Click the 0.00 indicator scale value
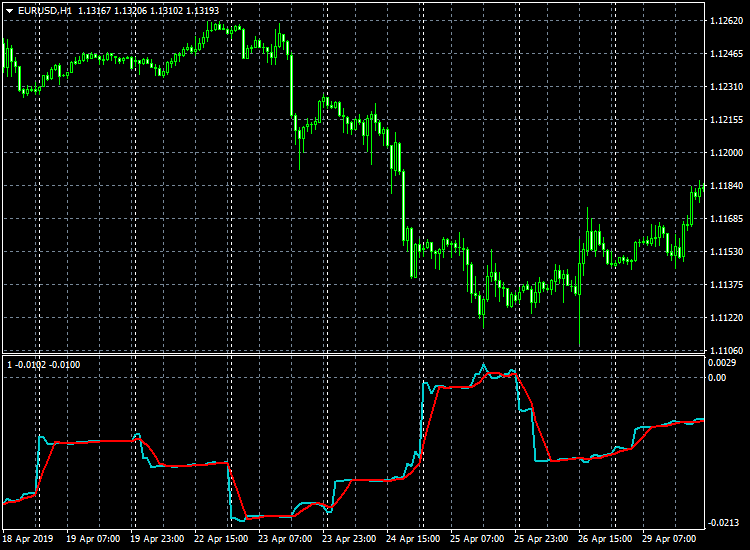The height and width of the screenshot is (550, 750). [x=717, y=378]
